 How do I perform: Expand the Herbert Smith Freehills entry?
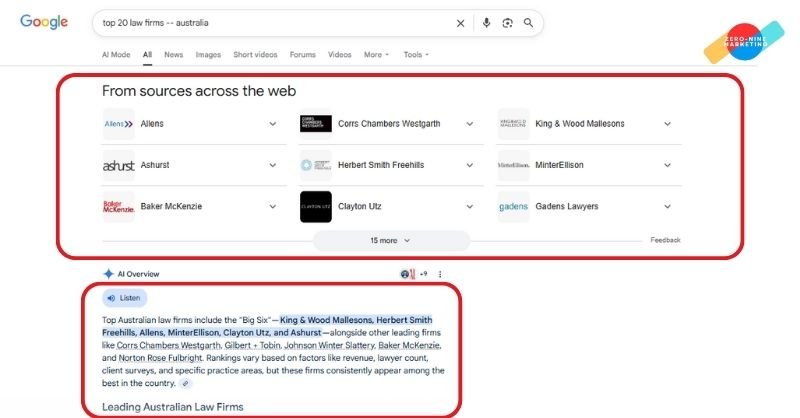tap(470, 165)
